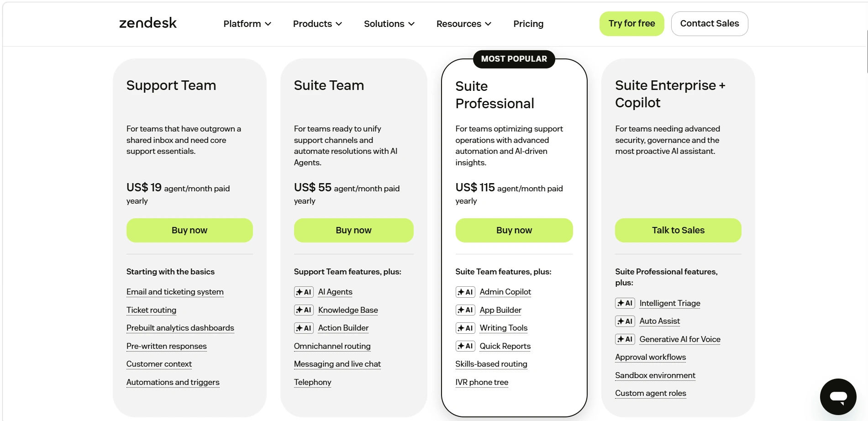The width and height of the screenshot is (868, 421).
Task: Buy now for Support Team plan
Action: (189, 230)
